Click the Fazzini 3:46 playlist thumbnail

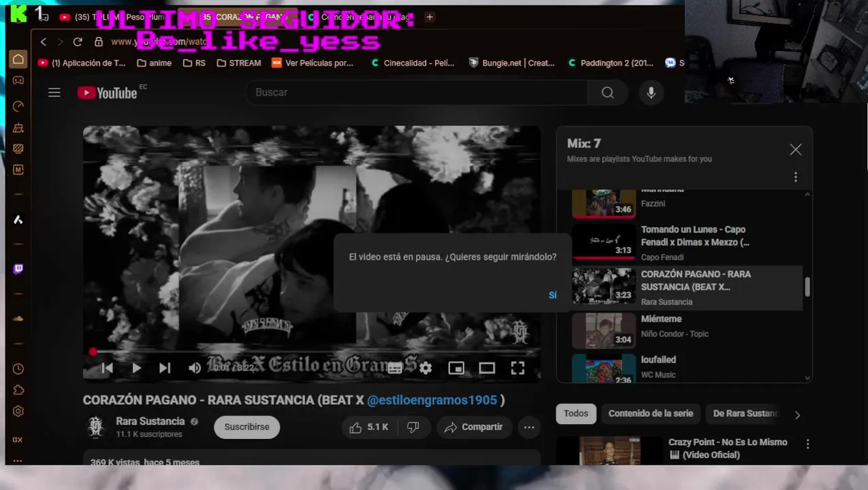(x=603, y=203)
